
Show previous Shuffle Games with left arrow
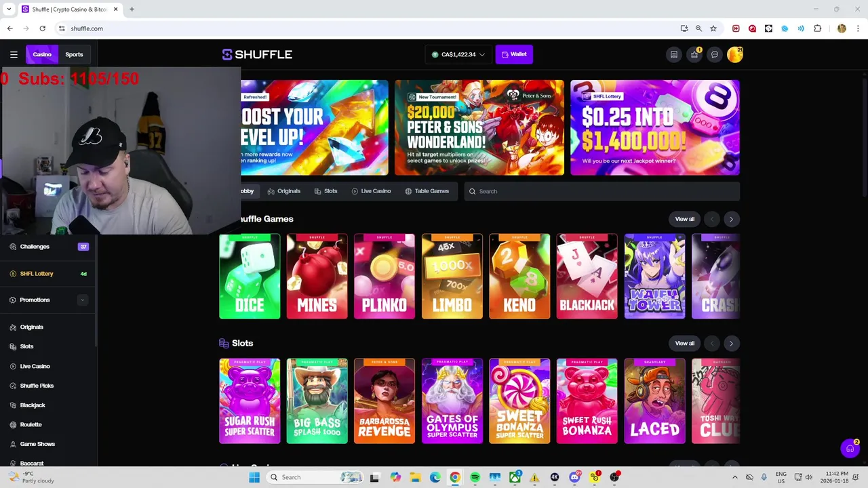coord(711,219)
